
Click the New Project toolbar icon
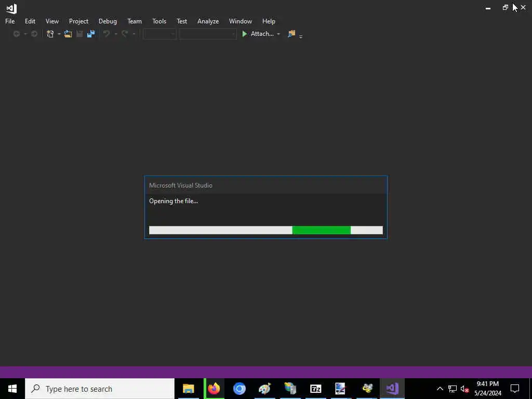click(50, 34)
